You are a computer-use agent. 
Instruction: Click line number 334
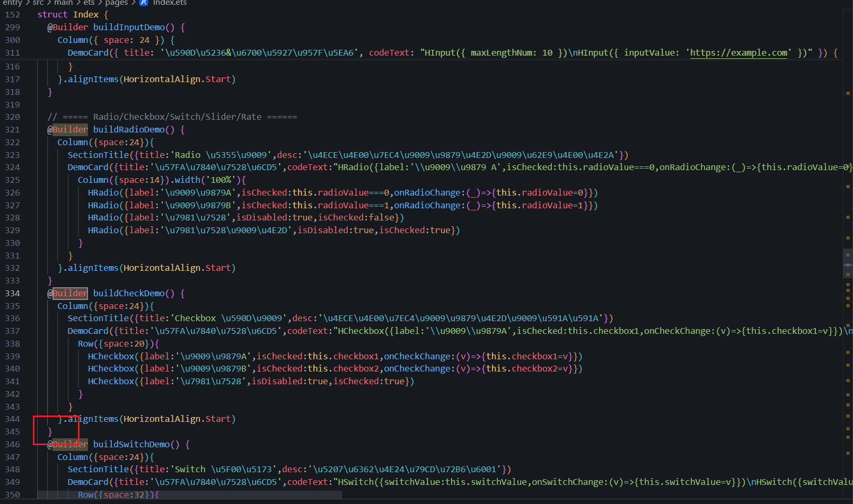coord(12,293)
